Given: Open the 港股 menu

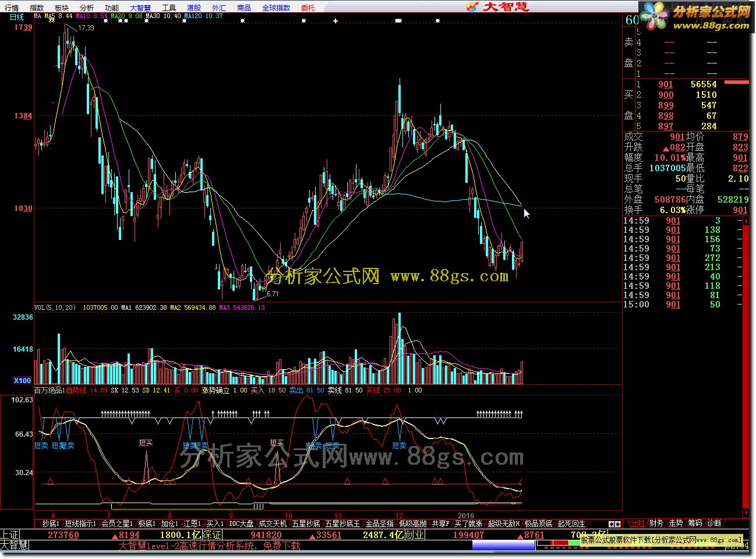Looking at the screenshot, I should click(194, 8).
